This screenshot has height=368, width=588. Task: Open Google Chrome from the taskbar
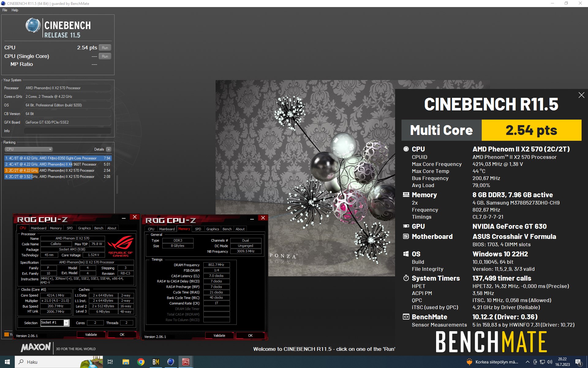[x=141, y=362]
